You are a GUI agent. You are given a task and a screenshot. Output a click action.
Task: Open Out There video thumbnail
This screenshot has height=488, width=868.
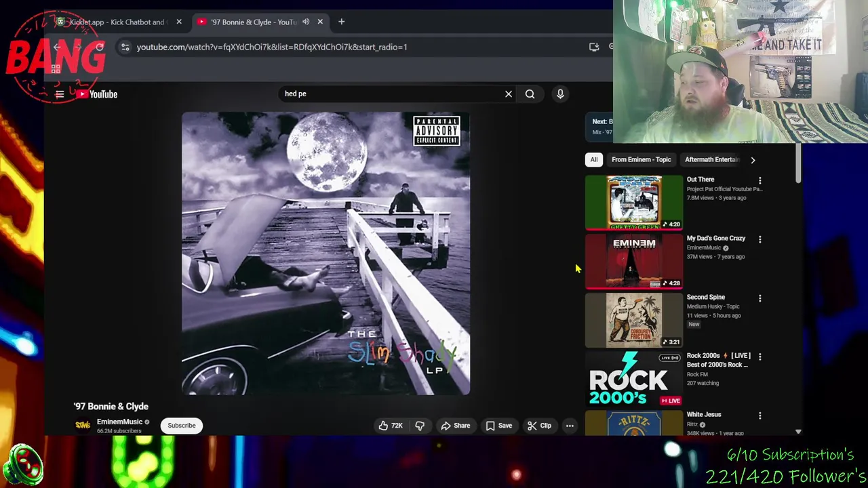pos(634,202)
